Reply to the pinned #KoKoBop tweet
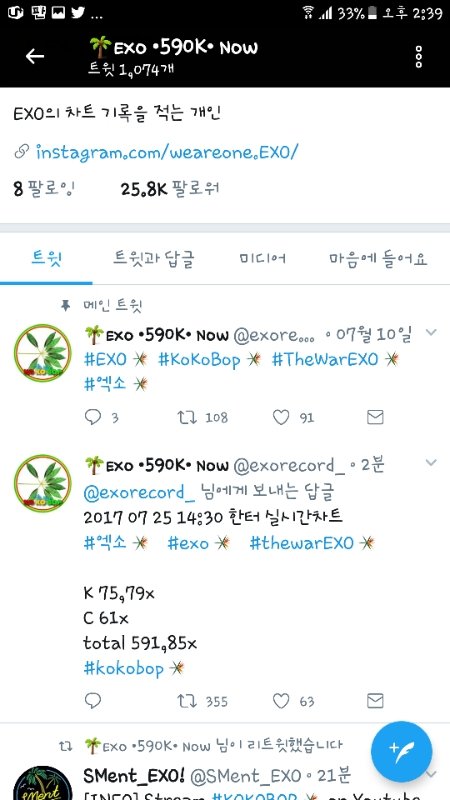 [93, 417]
